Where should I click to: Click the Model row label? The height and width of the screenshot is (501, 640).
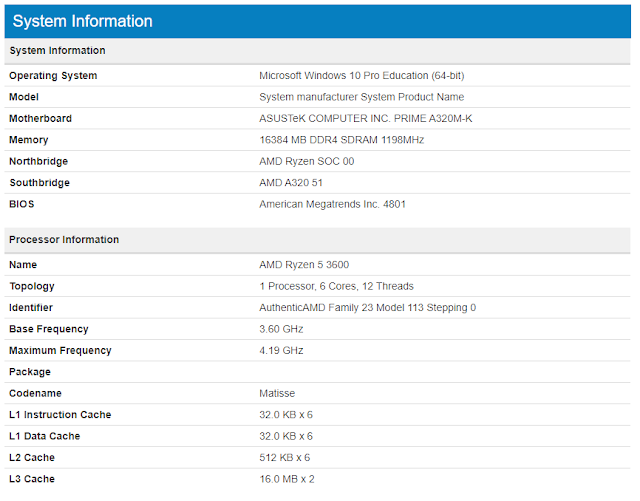click(x=24, y=97)
